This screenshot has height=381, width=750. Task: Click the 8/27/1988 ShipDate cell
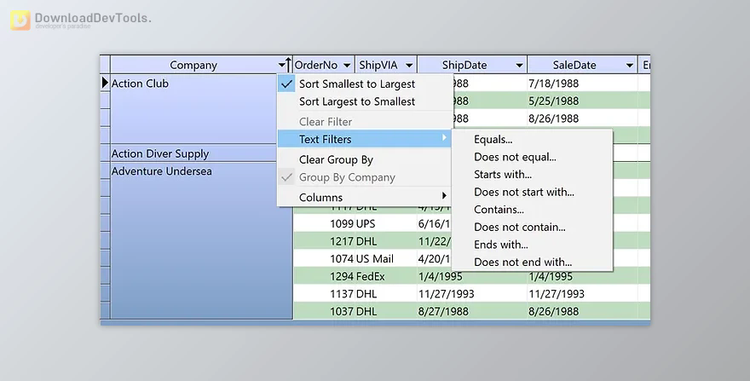point(472,312)
